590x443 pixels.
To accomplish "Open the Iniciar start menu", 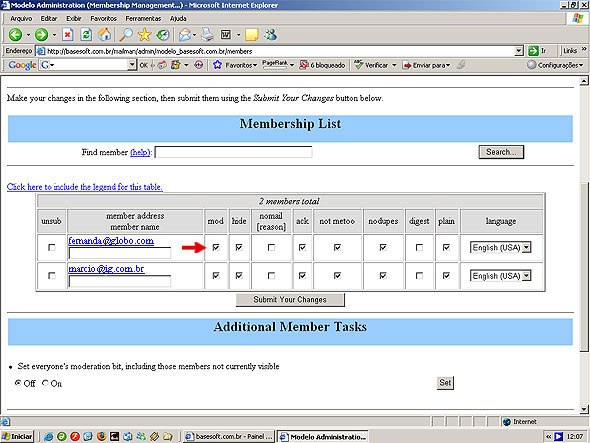I will 17,436.
